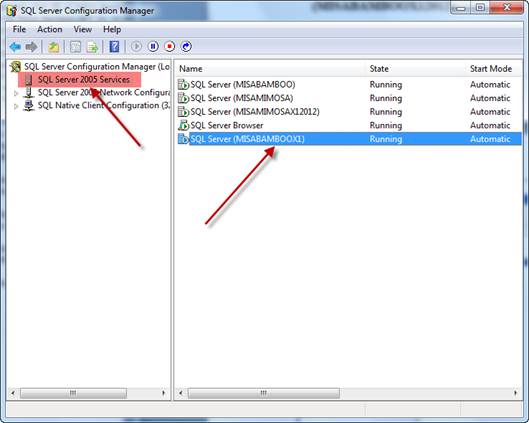The height and width of the screenshot is (423, 529).
Task: Select the SQL Server Browser service row
Action: click(349, 125)
